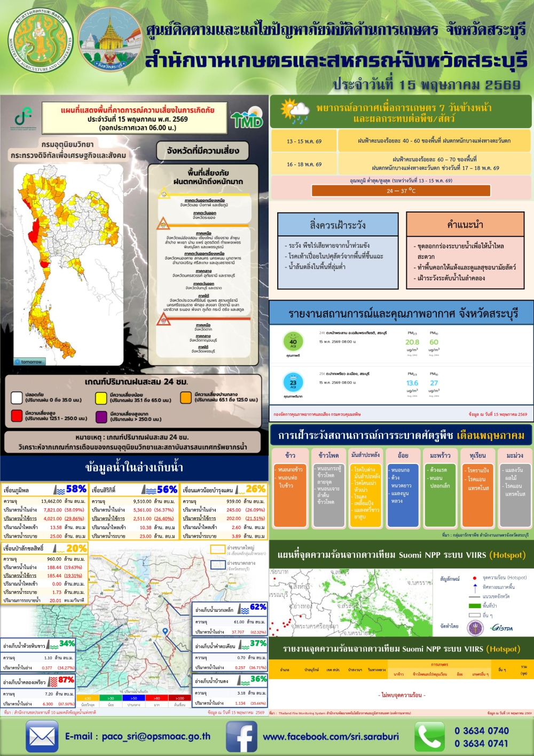
Task: Click the date ประจำวันที่ 15 พฤษภาคม 2569 in the header
Action: [427, 84]
